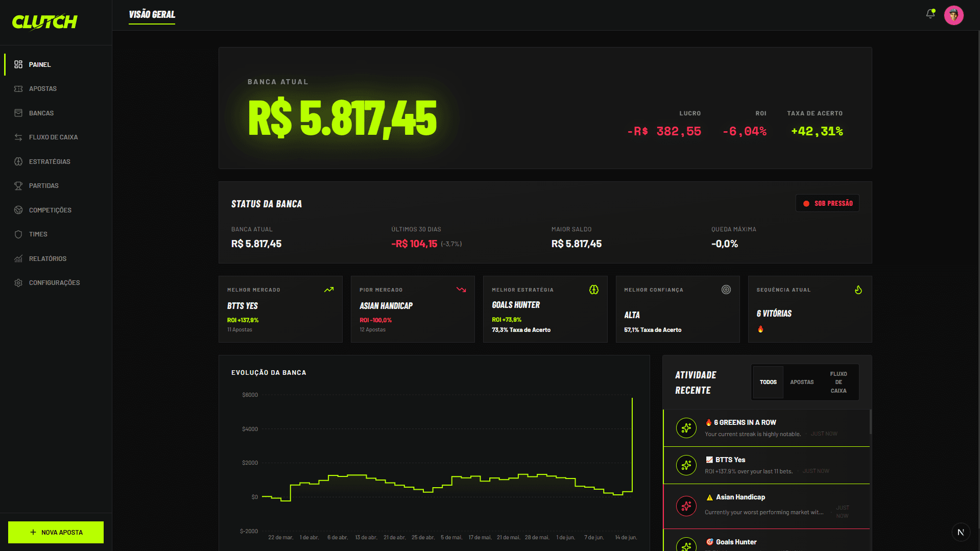
Task: Click the Competições ball icon
Action: 18,210
